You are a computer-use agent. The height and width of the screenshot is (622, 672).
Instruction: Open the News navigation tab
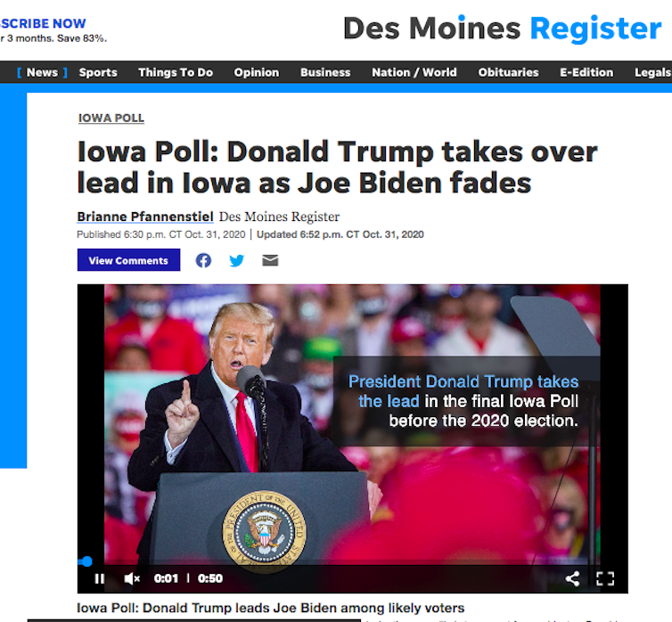pos(42,72)
